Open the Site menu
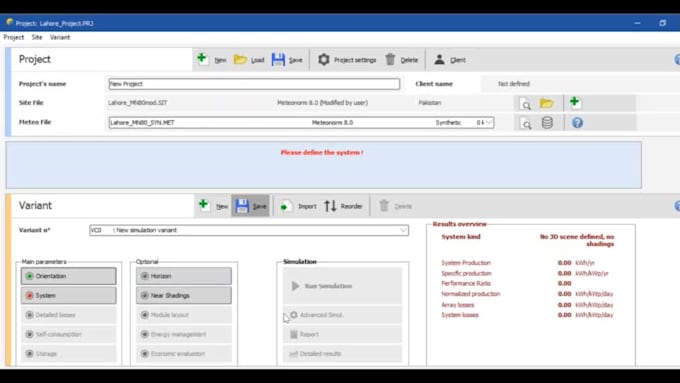This screenshot has width=680, height=383. (x=37, y=37)
